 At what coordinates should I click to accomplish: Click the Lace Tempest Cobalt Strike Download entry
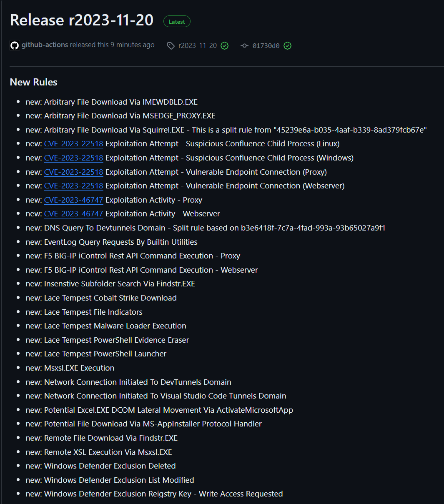(110, 298)
